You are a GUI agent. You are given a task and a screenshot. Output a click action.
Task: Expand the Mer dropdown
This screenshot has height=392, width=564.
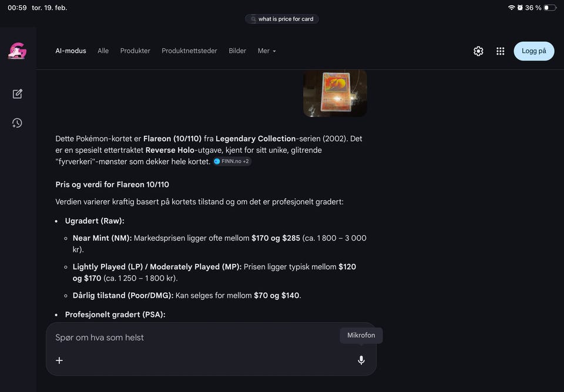[267, 51]
